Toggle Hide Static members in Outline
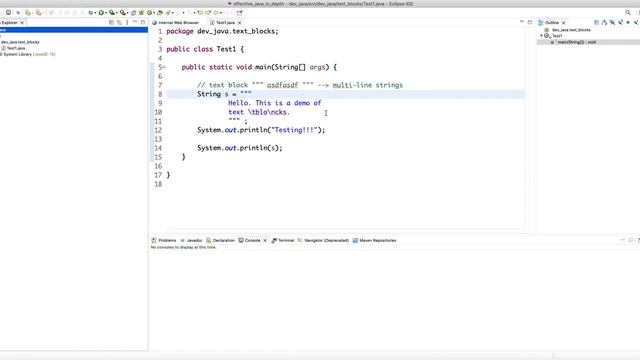Image resolution: width=640 pixels, height=360 pixels. pyautogui.click(x=620, y=22)
